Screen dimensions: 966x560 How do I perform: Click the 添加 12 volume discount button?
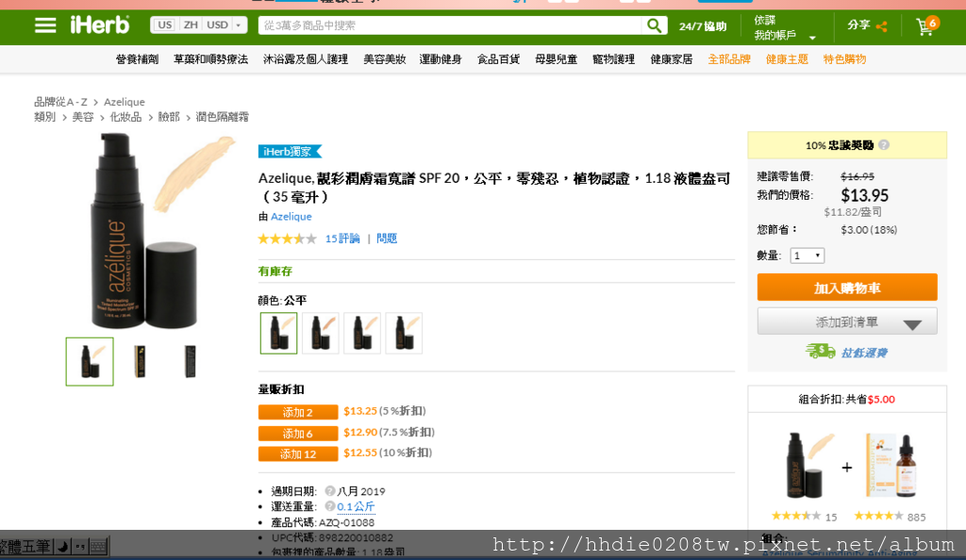[x=298, y=454]
